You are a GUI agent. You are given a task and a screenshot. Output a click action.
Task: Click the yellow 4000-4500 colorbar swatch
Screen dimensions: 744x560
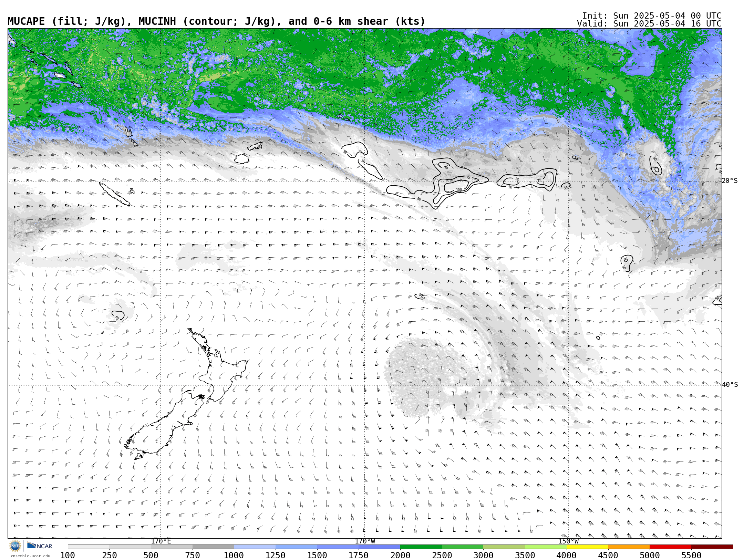[587, 547]
